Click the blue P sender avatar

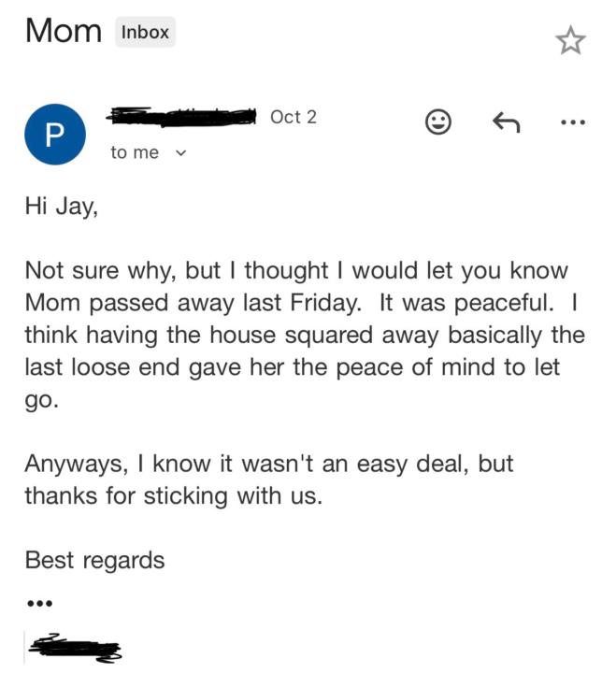(55, 134)
